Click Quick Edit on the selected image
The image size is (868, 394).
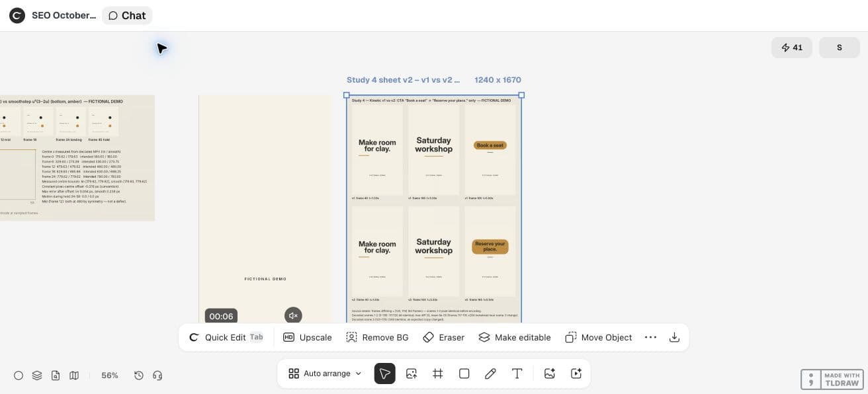[x=226, y=337]
